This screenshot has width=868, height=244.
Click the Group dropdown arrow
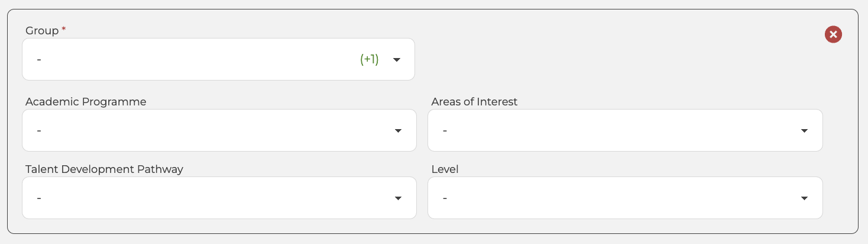(x=397, y=60)
